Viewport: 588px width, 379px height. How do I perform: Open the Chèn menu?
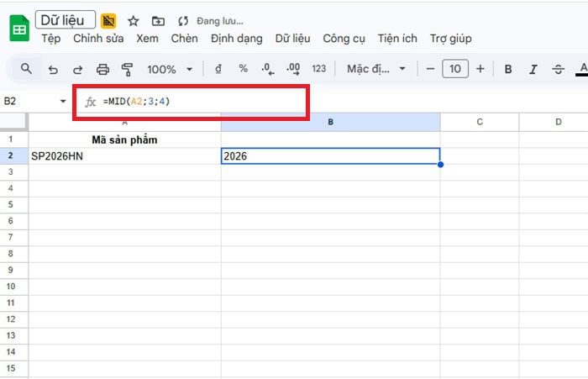184,39
